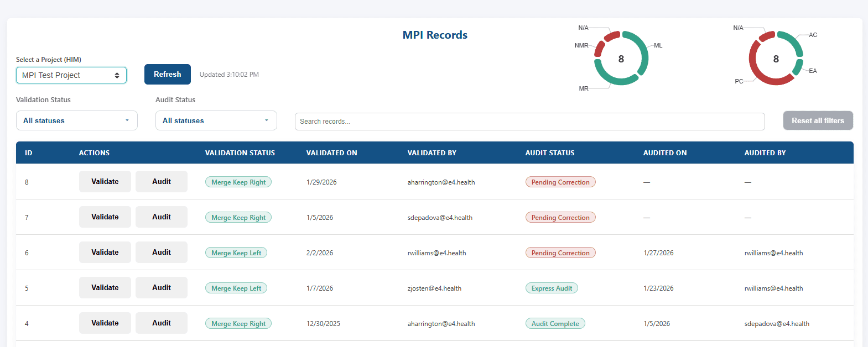Focus the Search records field
The image size is (868, 347).
(530, 122)
